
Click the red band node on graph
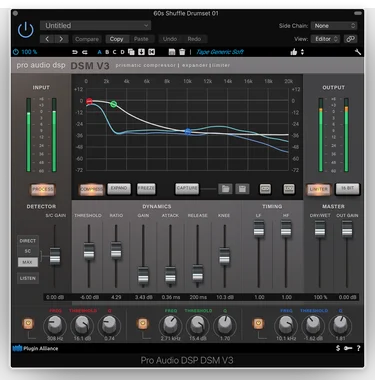pyautogui.click(x=89, y=101)
